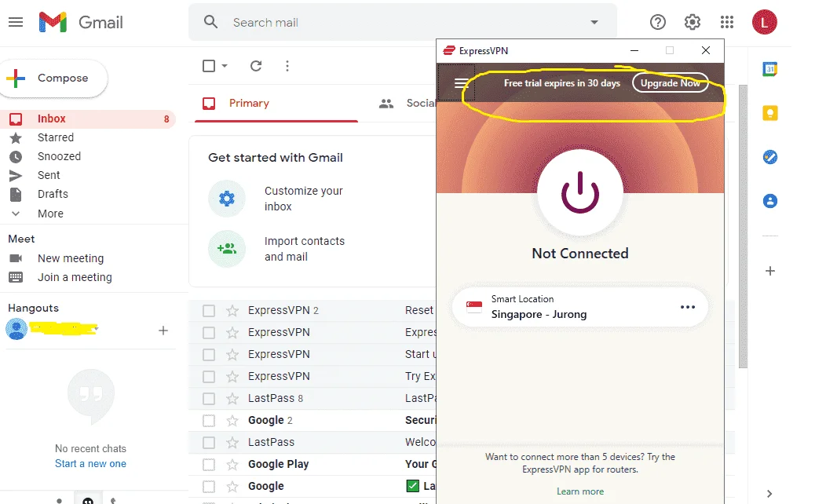Star the Google Play email
The height and width of the screenshot is (504, 815).
[x=232, y=464]
